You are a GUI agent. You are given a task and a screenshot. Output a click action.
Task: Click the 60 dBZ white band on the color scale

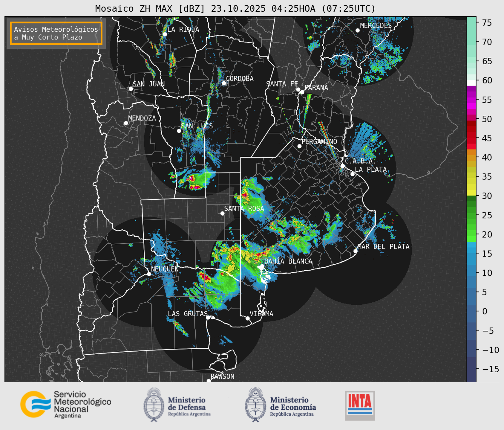(x=471, y=83)
